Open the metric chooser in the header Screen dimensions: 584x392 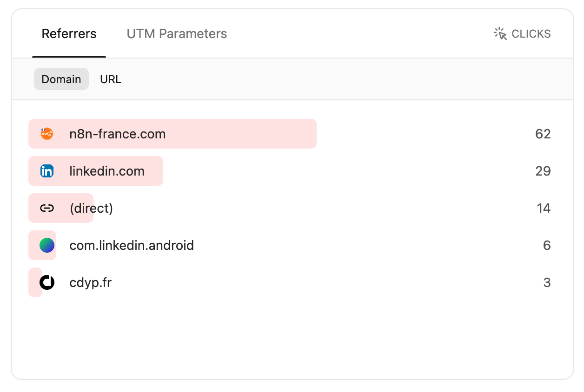(521, 33)
